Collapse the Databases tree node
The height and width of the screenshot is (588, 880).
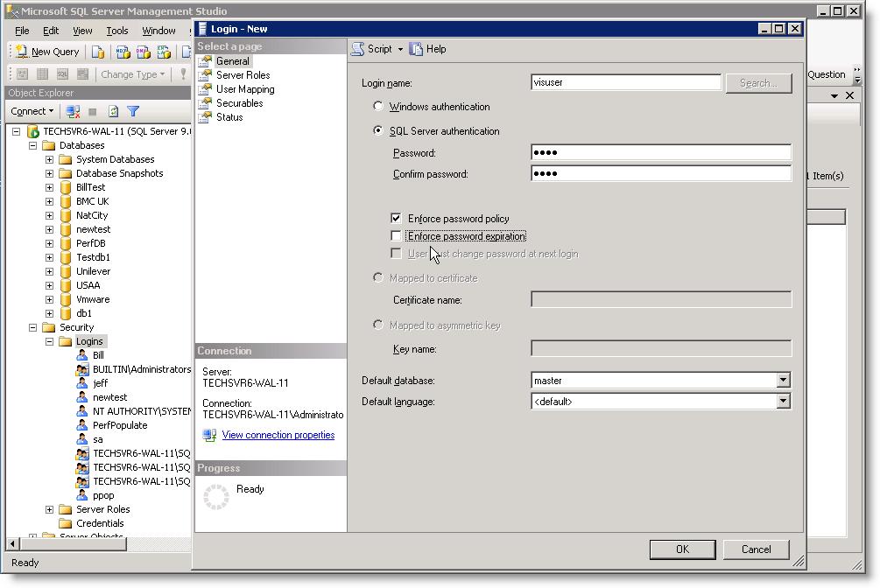33,145
